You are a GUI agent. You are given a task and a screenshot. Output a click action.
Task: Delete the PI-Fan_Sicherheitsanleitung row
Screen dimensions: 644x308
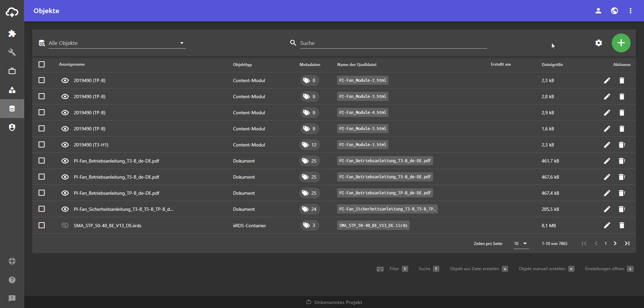(622, 209)
